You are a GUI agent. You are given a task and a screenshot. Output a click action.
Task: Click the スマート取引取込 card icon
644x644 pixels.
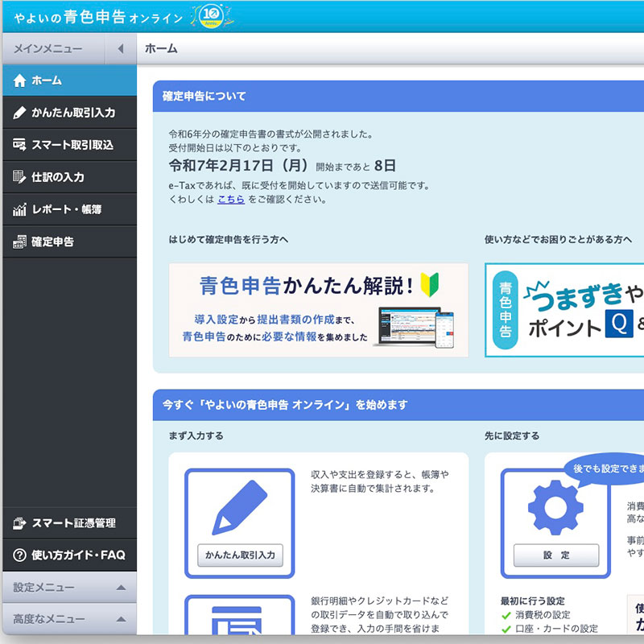20,145
